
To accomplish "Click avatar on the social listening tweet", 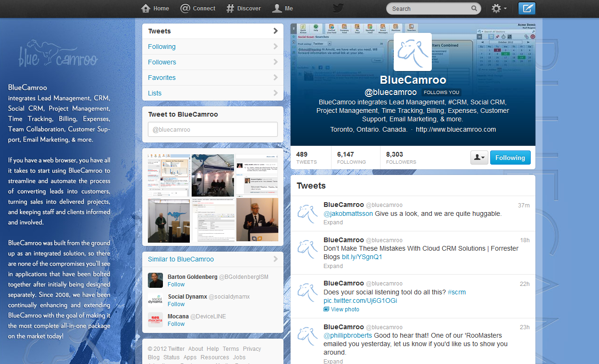I will tap(307, 292).
